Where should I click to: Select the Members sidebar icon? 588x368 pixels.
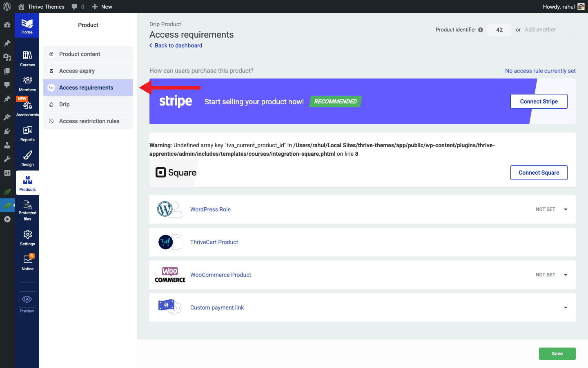pos(27,84)
